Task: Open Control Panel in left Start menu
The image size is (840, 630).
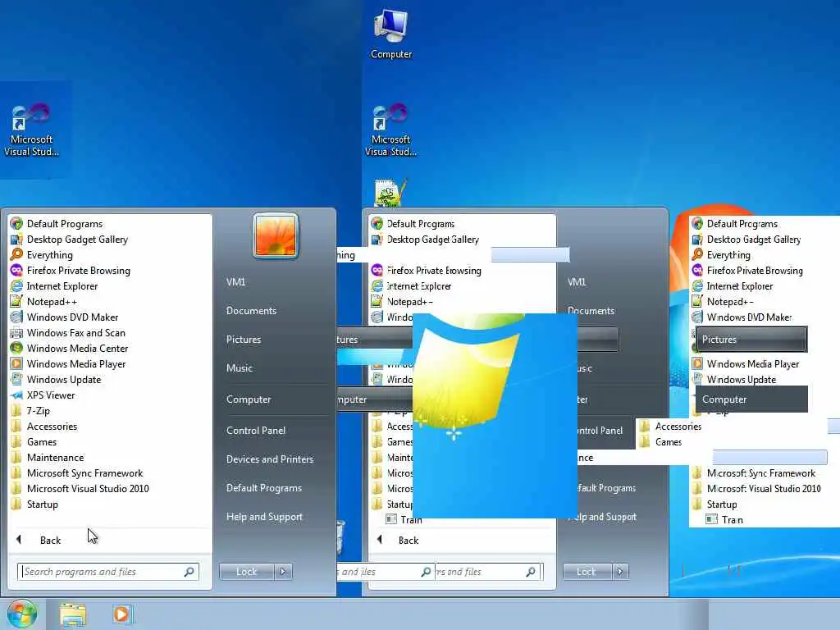Action: point(256,430)
